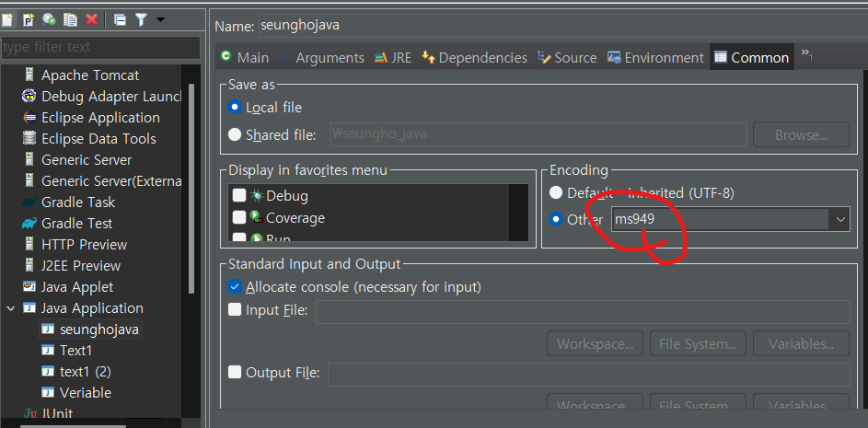Click the Eclipse Application icon
868x428 pixels.
[x=29, y=118]
